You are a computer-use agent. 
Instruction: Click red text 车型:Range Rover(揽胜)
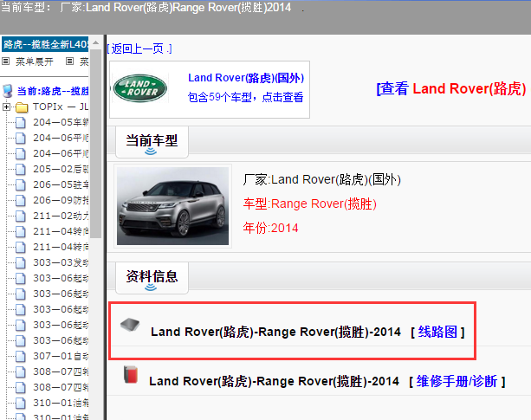point(309,204)
